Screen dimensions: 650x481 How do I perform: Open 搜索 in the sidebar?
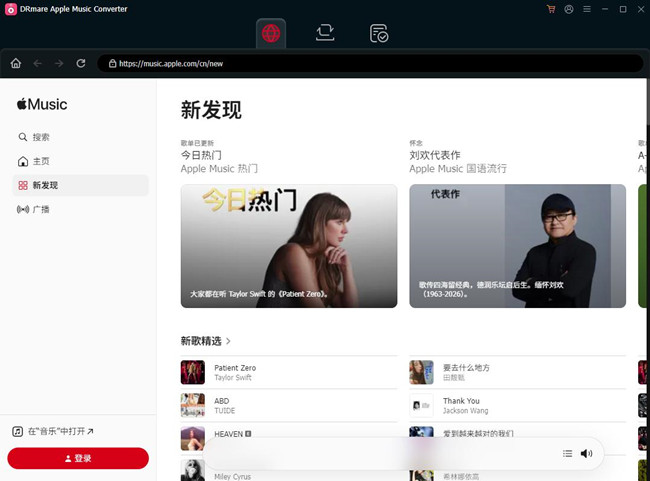coord(80,137)
